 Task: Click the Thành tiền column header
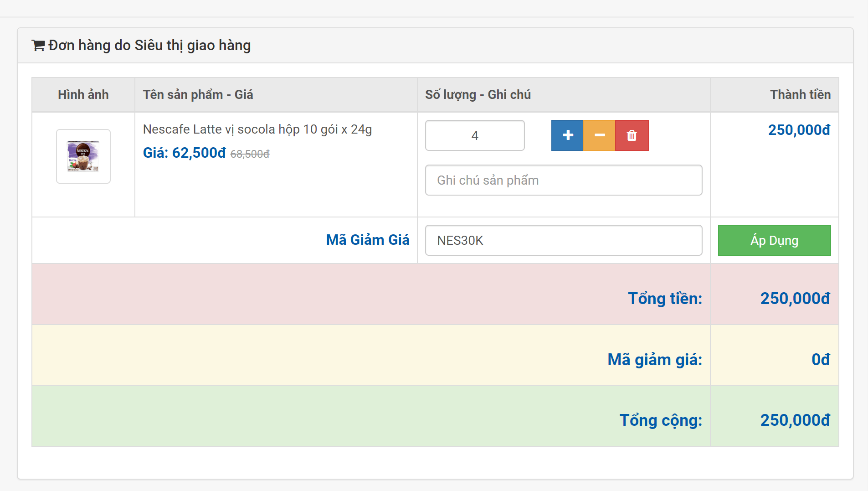[x=800, y=95]
